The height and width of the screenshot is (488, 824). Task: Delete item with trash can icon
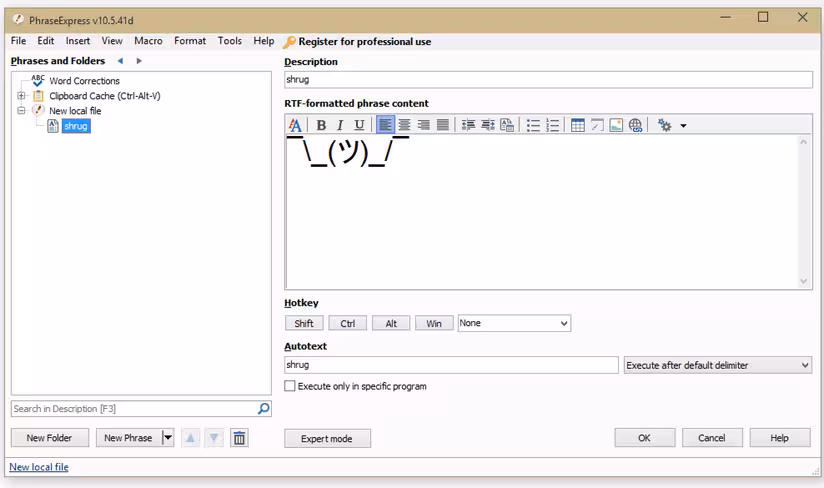point(239,438)
